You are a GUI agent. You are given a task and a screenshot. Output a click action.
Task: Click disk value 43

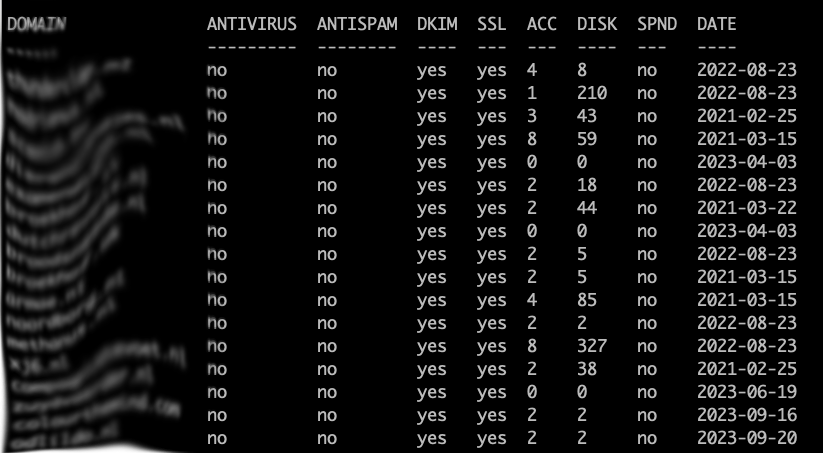[587, 117]
